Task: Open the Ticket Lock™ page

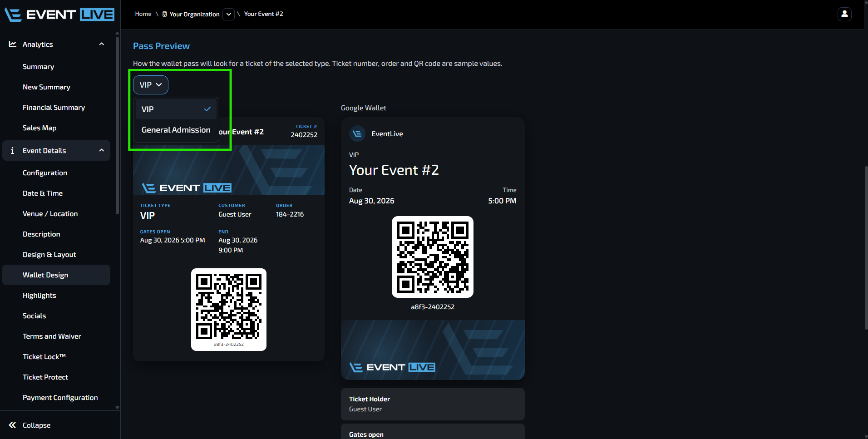Action: tap(44, 357)
